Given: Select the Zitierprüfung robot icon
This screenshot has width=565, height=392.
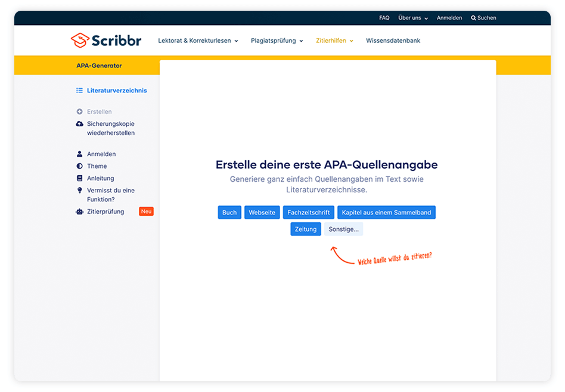Looking at the screenshot, I should pos(80,211).
